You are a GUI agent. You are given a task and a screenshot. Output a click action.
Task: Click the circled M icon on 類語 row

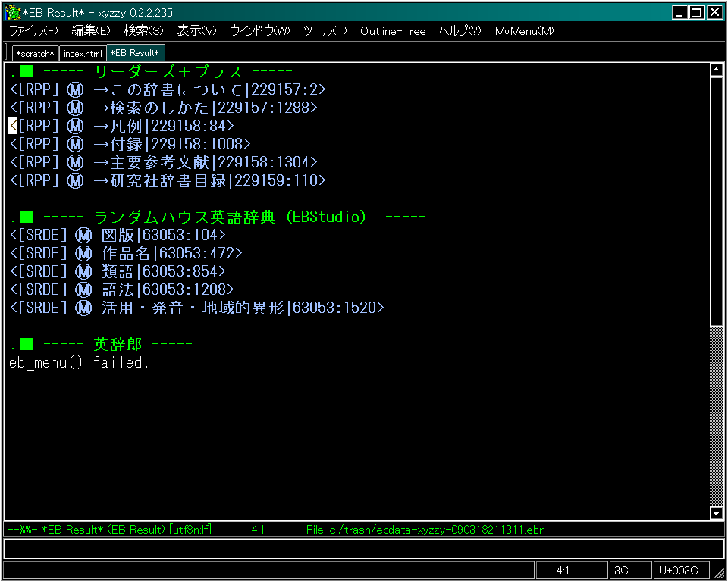(83, 271)
